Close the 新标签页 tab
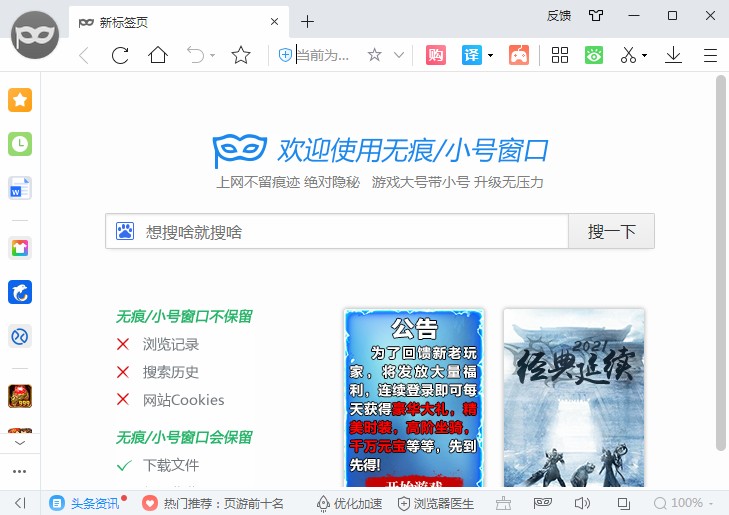The image size is (729, 515). (274, 22)
